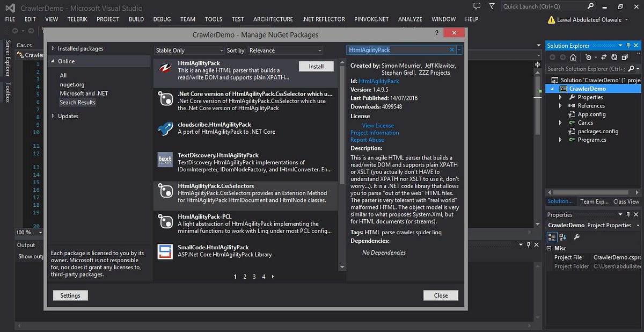Click Solution Explorer Back arrow
Viewport: 644px width, 332px height.
click(551, 57)
